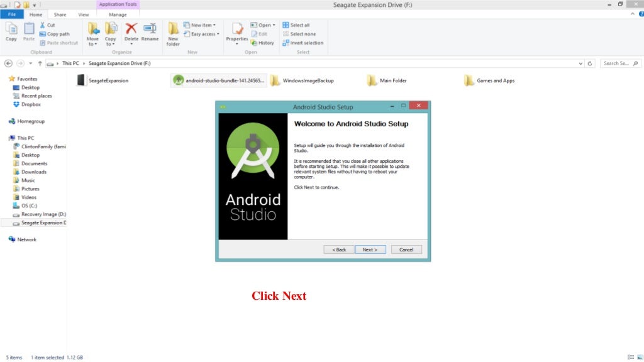Image resolution: width=644 pixels, height=362 pixels.
Task: Click Paste shortcut command
Action: [x=58, y=43]
